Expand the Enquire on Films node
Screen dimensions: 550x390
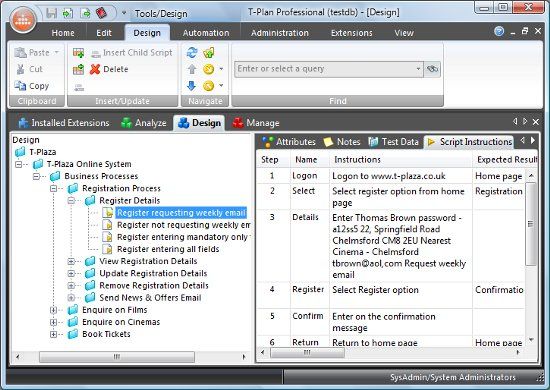[53, 310]
